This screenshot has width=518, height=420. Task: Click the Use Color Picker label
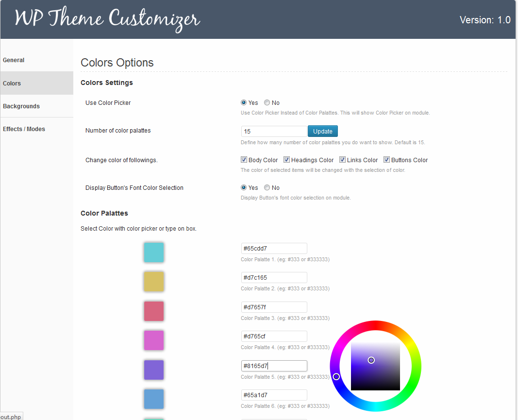[x=108, y=103]
